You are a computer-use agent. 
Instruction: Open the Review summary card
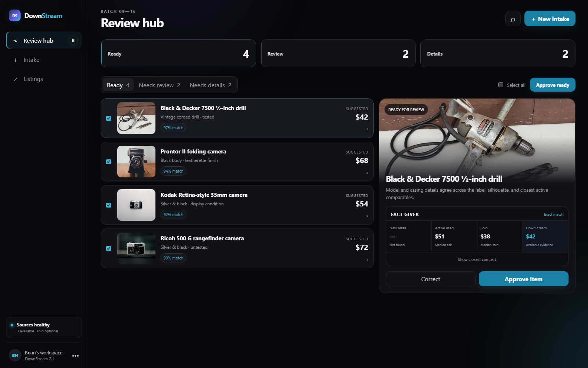click(338, 53)
